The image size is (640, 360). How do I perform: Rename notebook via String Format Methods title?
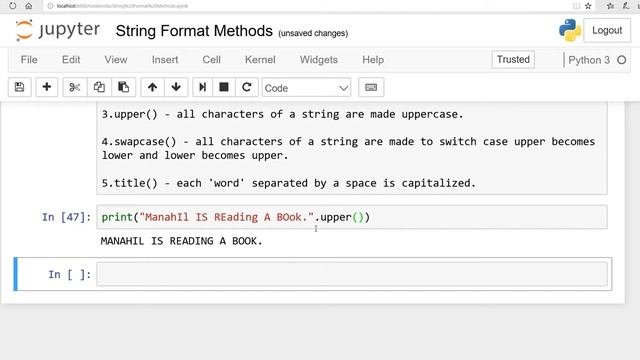194,31
